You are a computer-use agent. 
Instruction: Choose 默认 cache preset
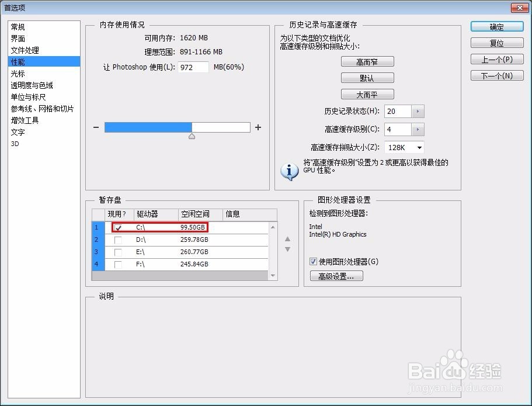tap(367, 78)
